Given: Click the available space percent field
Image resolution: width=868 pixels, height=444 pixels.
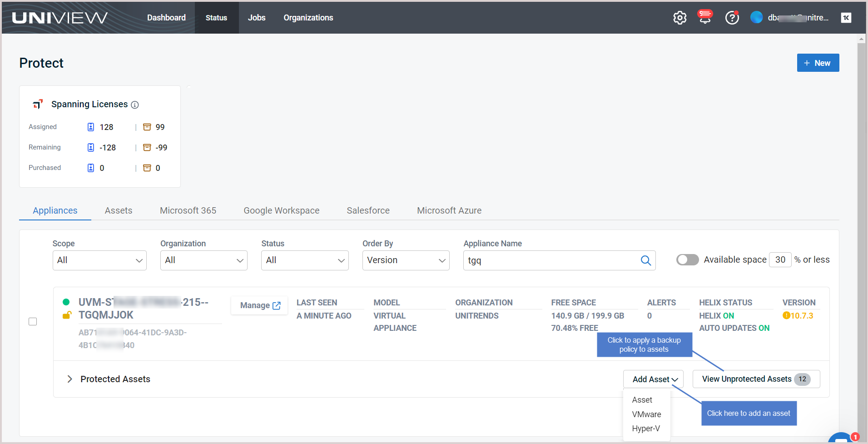Looking at the screenshot, I should (x=780, y=259).
